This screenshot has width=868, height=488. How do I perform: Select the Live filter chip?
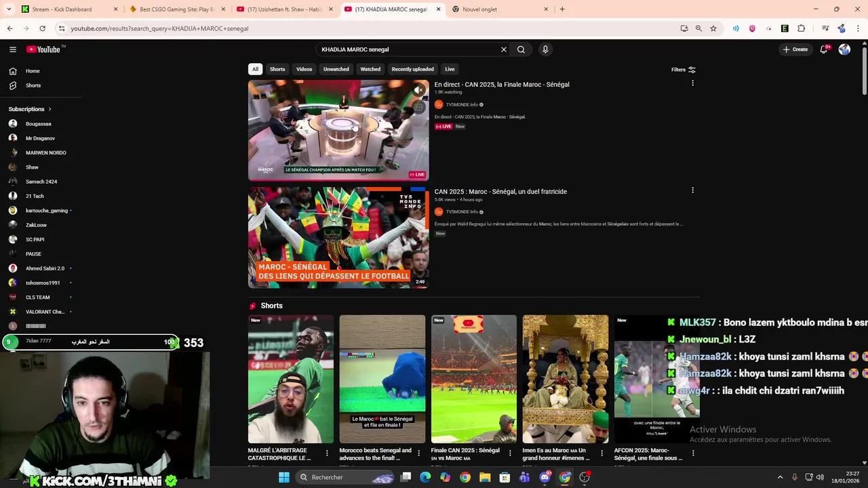(x=450, y=69)
